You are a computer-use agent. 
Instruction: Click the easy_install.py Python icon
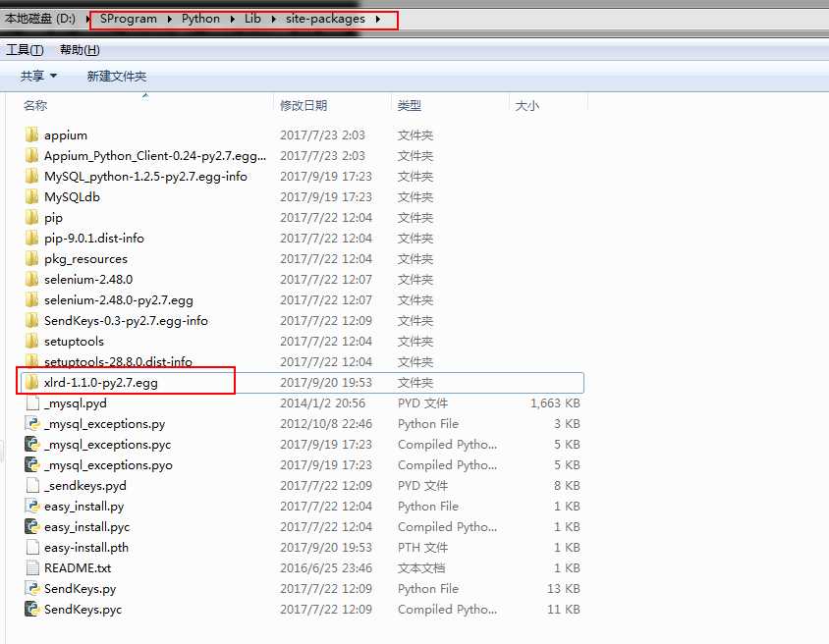click(32, 507)
